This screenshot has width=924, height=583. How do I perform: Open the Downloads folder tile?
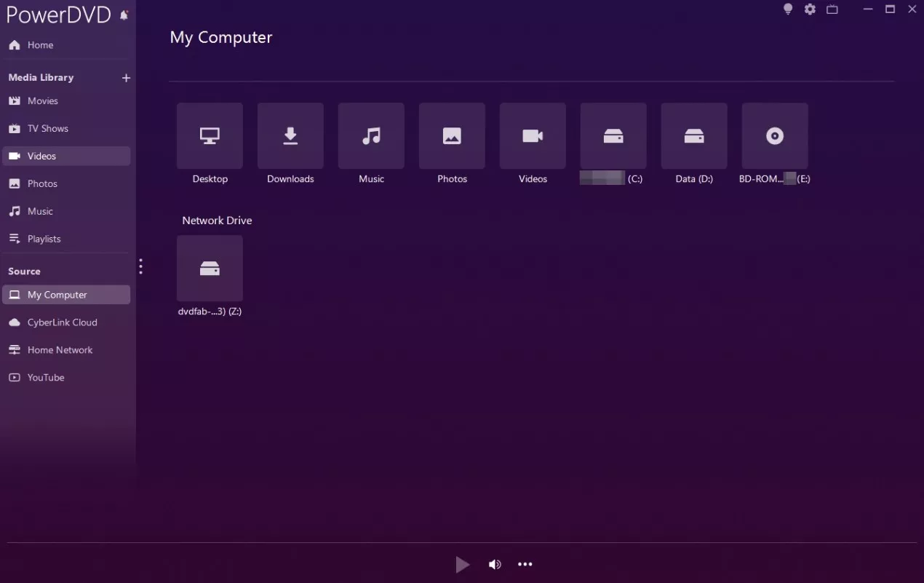coord(290,136)
